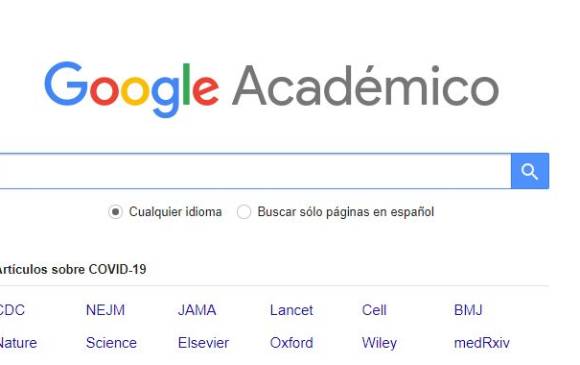Screen dimensions: 580x365
Task: Open the NEJM articles link
Action: [x=105, y=310]
